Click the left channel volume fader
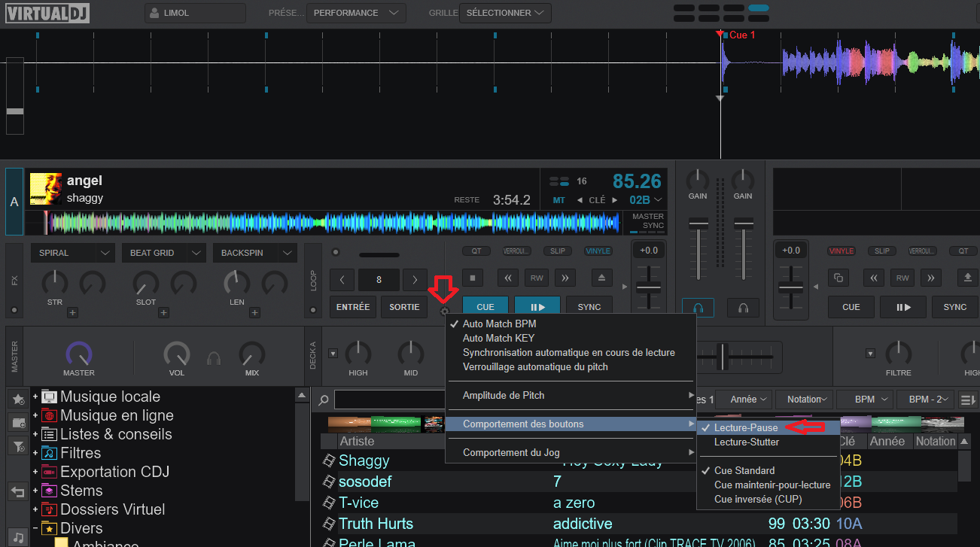This screenshot has width=980, height=547. pos(698,225)
